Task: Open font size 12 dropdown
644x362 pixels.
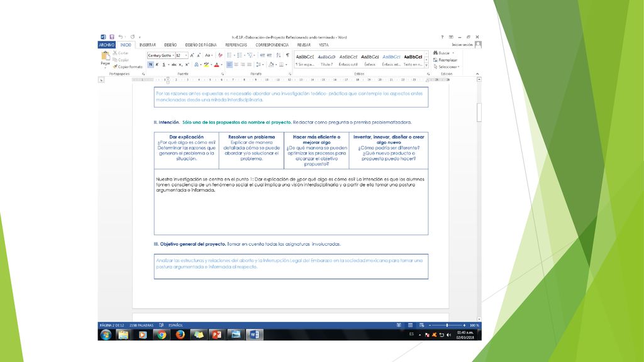Action: (x=186, y=55)
